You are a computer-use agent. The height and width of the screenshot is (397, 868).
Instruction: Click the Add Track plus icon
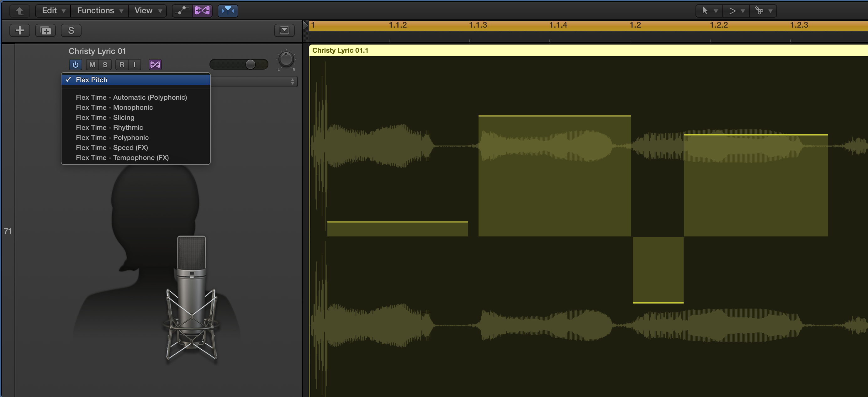19,30
